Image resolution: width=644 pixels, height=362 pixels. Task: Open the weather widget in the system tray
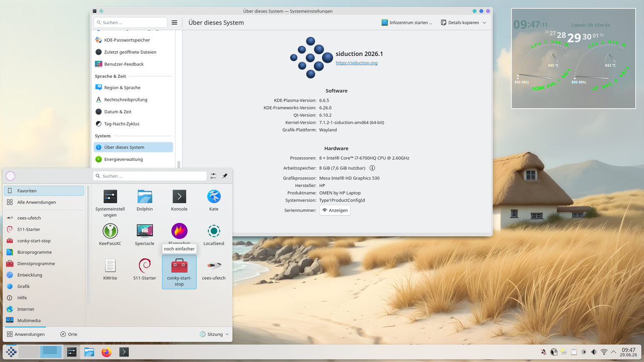click(x=564, y=352)
